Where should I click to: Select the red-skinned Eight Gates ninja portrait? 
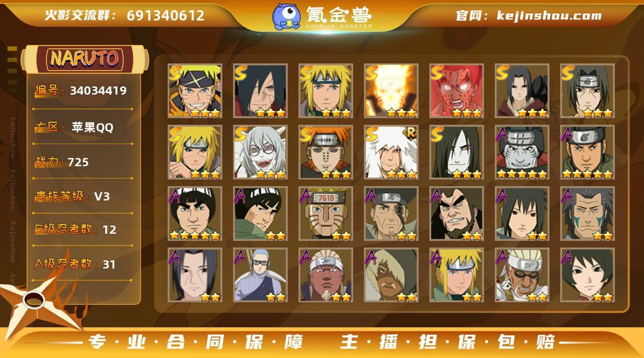tap(456, 91)
